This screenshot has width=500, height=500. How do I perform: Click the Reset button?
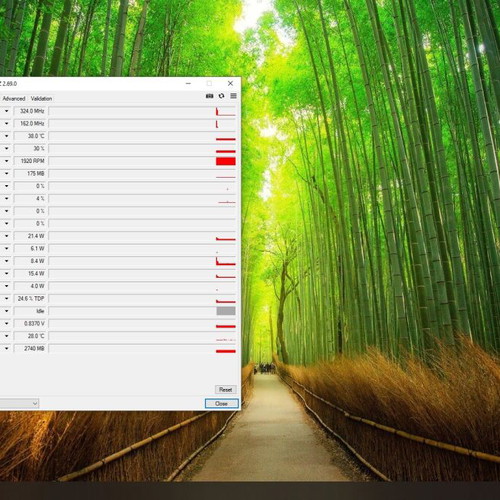(226, 389)
